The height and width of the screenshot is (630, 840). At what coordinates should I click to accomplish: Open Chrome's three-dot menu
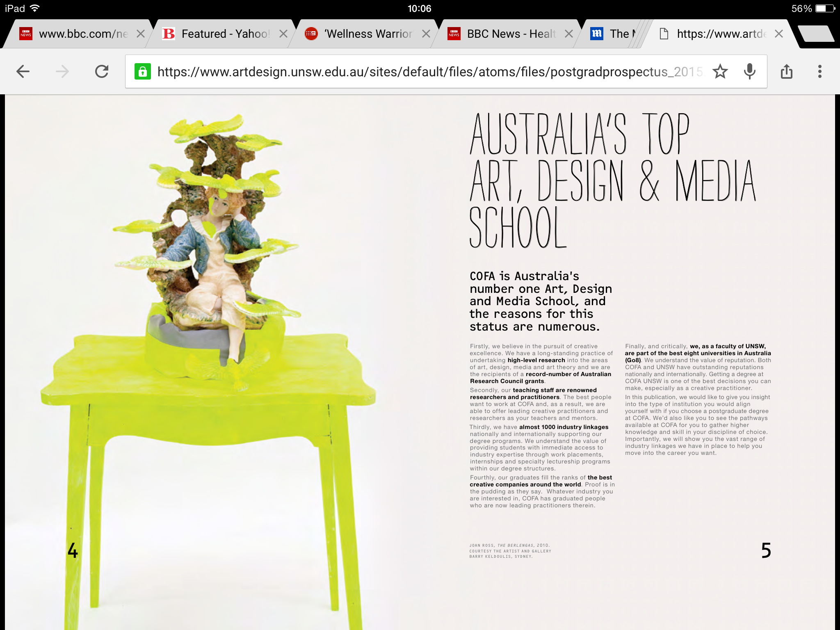pos(819,72)
